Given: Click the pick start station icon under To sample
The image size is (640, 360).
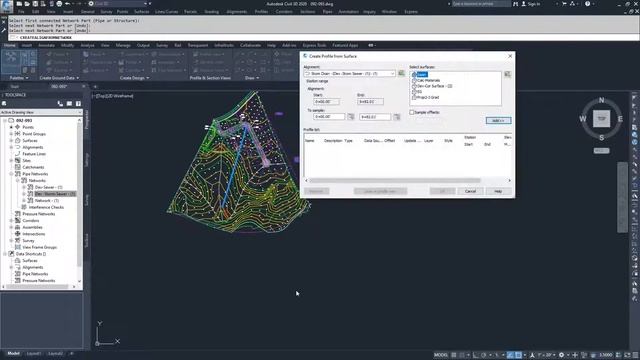Looking at the screenshot, I should point(351,117).
